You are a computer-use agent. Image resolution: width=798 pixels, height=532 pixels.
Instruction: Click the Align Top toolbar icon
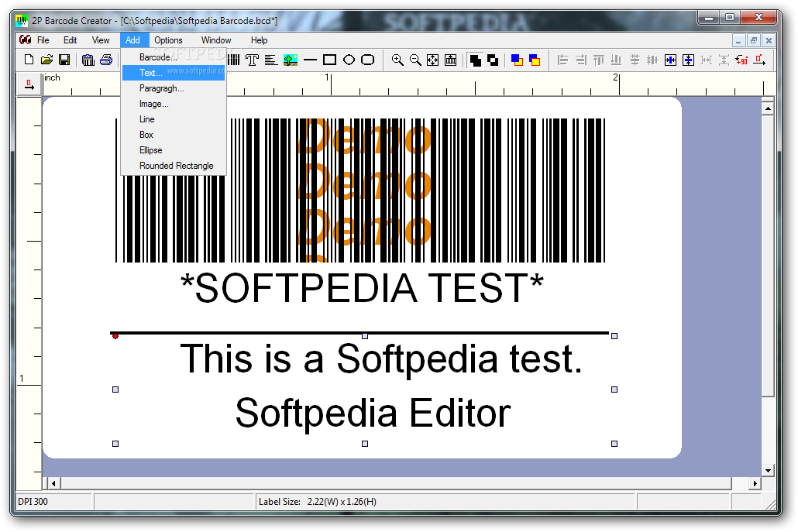(x=598, y=60)
